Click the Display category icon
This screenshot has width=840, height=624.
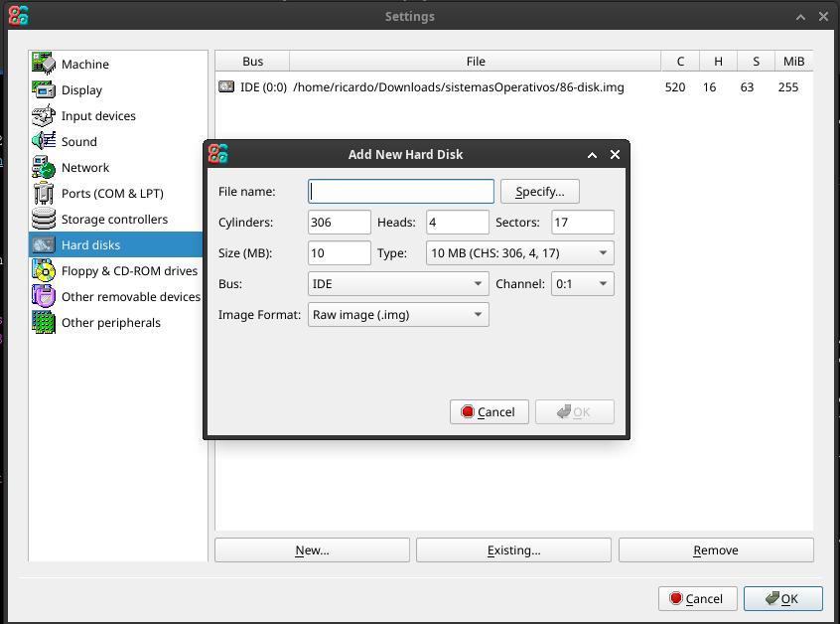coord(44,89)
